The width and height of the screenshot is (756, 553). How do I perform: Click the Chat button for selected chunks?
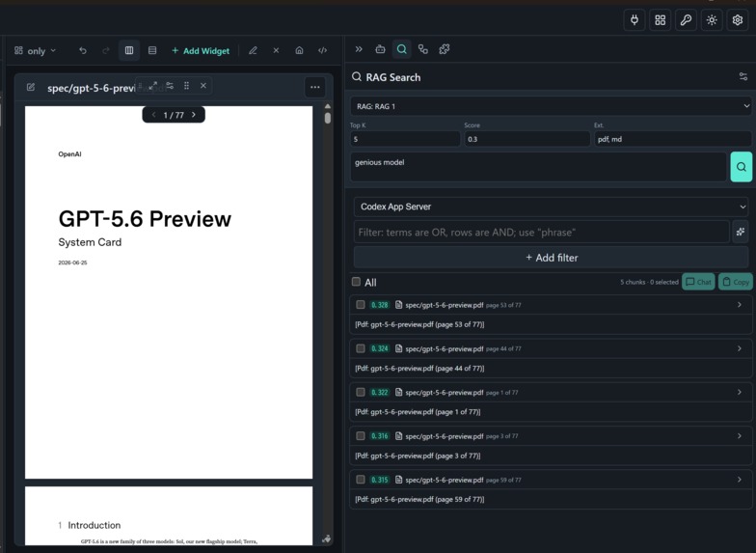point(698,282)
